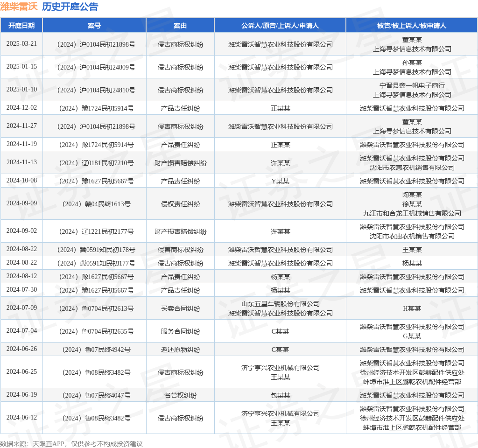Click plaintiff Y某某 in 2024-10-08 row
This screenshot has height=448, width=478.
[x=281, y=182]
